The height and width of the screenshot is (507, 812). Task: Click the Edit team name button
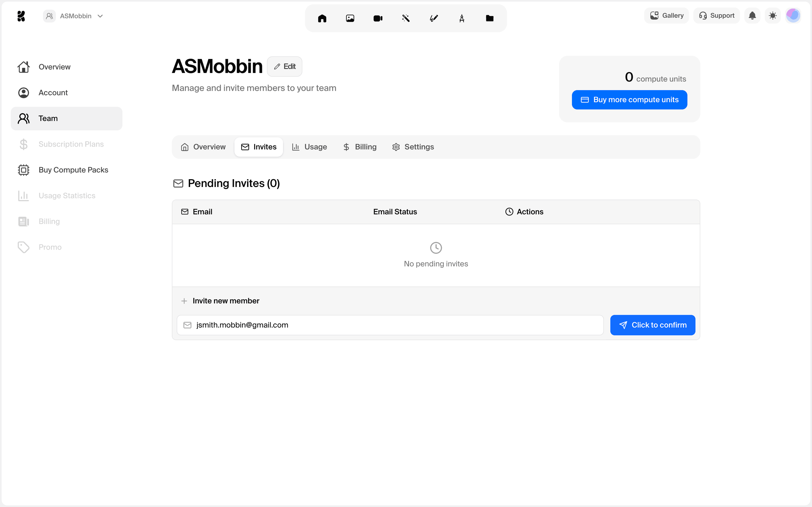click(x=285, y=67)
